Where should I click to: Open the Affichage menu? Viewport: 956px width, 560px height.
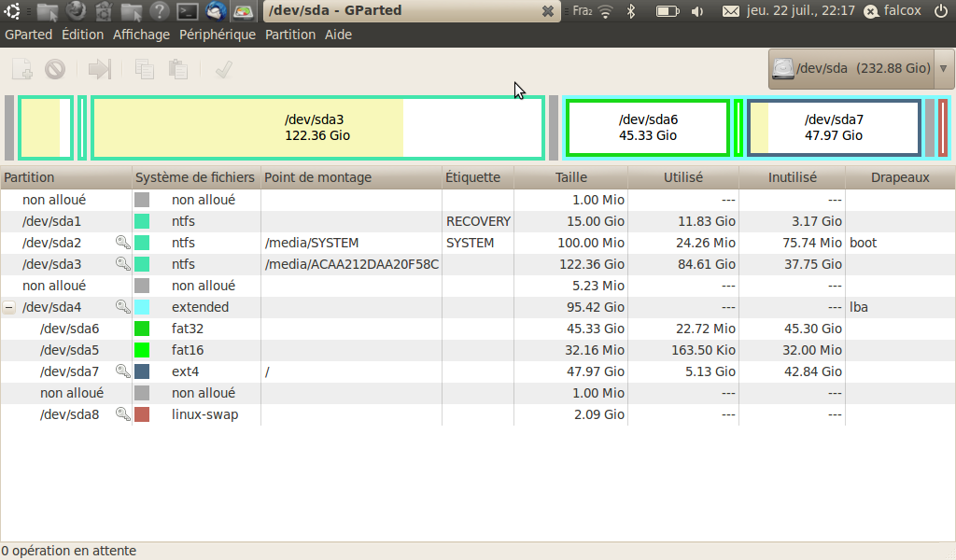141,35
